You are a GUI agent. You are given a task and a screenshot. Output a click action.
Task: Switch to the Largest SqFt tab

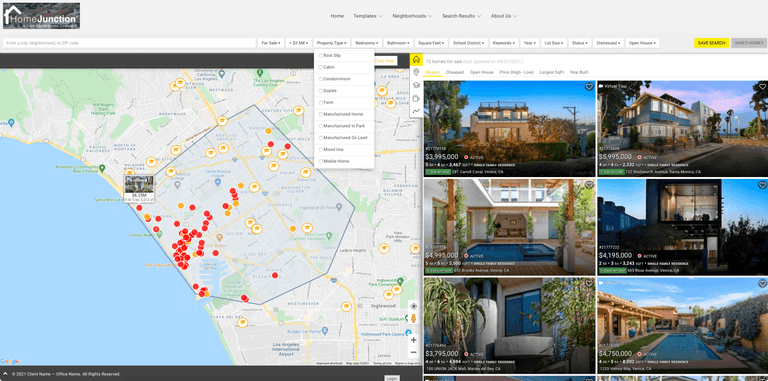(x=552, y=72)
